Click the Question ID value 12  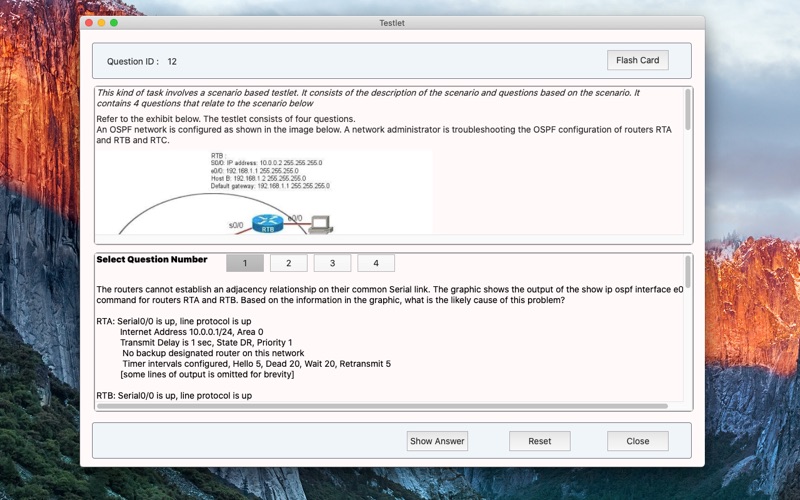point(172,62)
